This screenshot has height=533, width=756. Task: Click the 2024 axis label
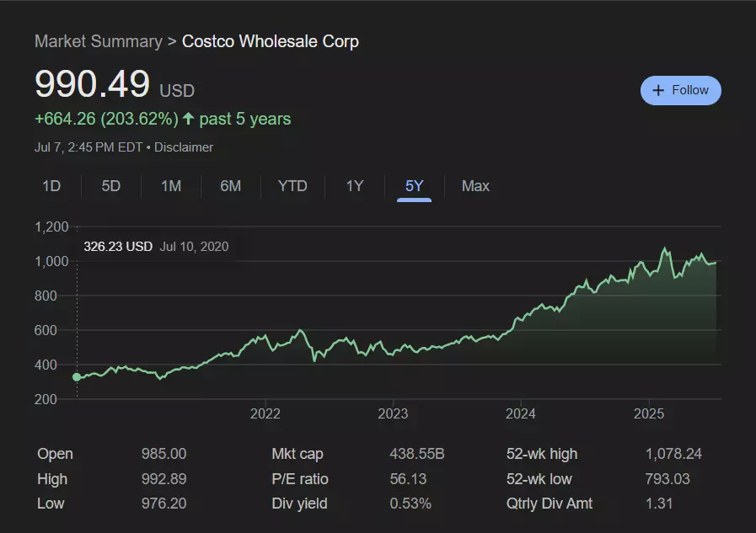coord(521,413)
